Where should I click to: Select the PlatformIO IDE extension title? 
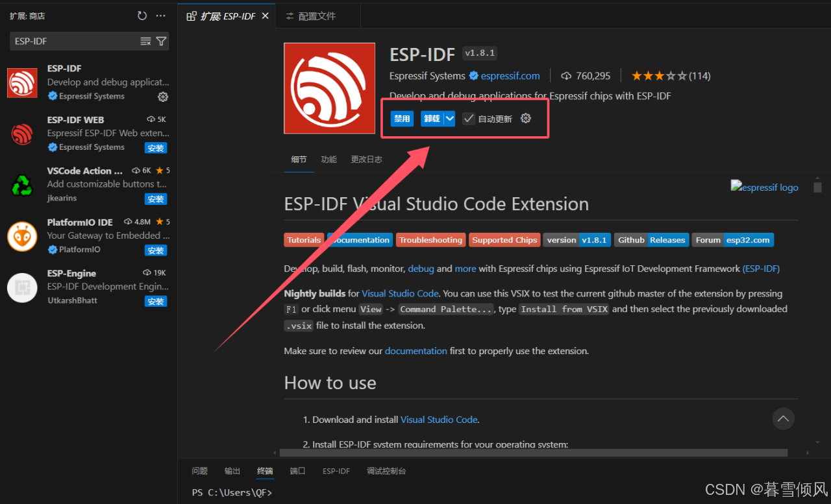[x=80, y=222]
